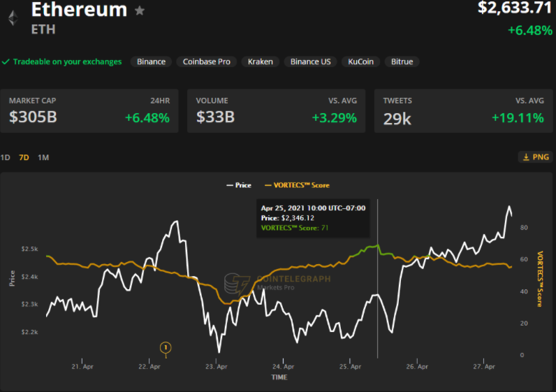Click the $2.5k y-axis price label
The width and height of the screenshot is (556, 392).
click(x=29, y=249)
